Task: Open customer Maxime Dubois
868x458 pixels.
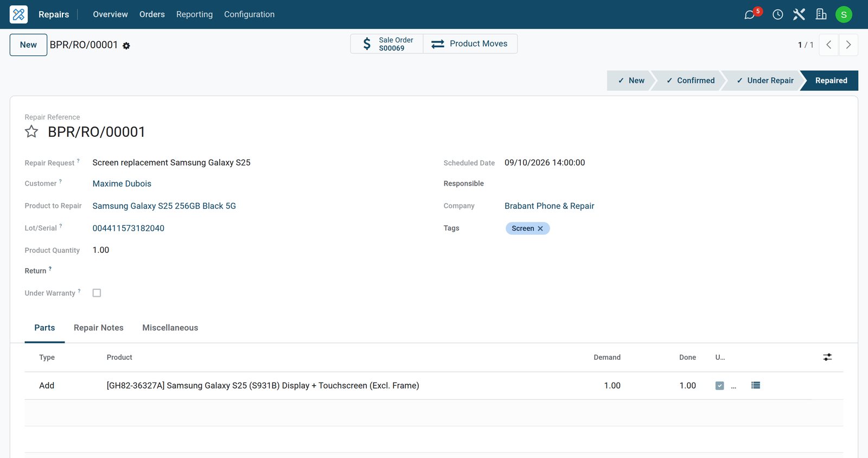Action: point(122,184)
